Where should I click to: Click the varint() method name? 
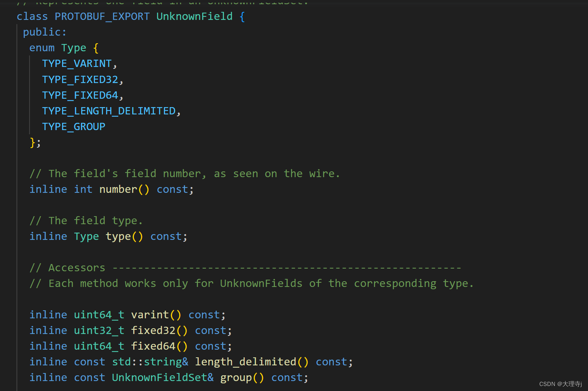pyautogui.click(x=150, y=315)
